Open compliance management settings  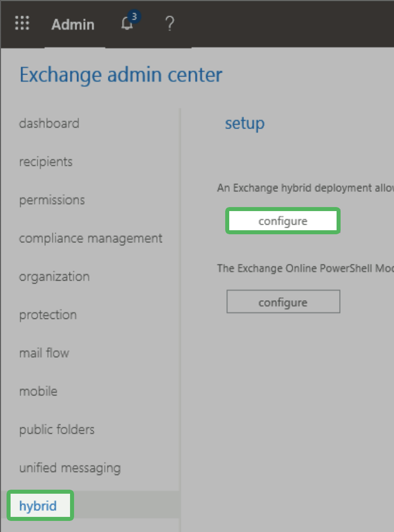(x=91, y=238)
